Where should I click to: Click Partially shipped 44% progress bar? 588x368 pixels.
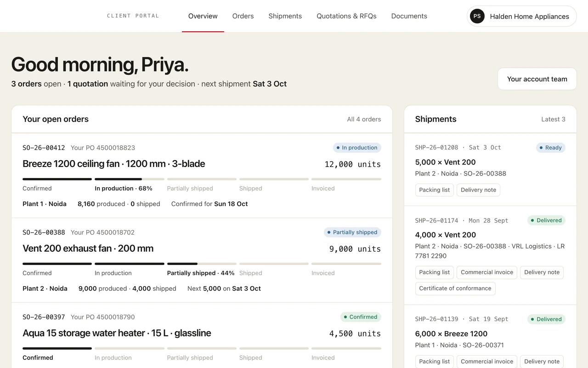202,264
